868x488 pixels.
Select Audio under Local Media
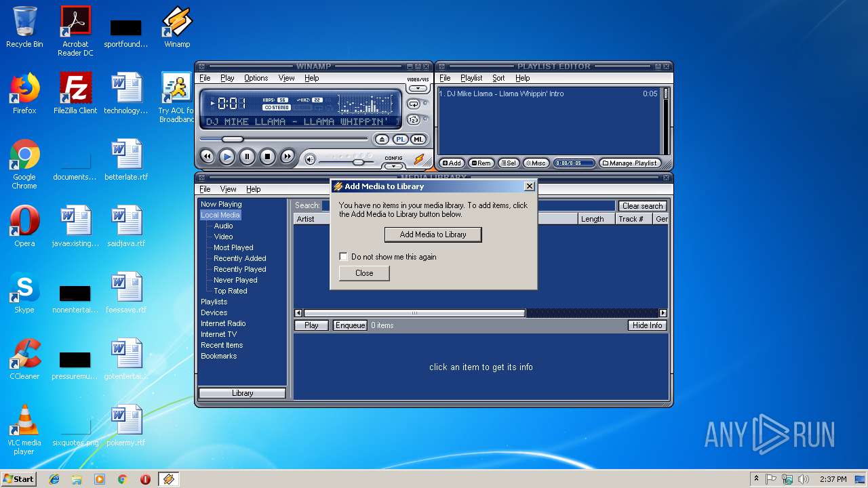[x=223, y=226]
